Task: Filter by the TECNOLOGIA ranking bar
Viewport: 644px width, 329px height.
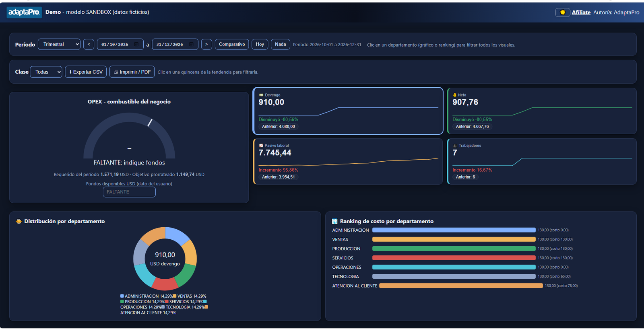Action: coord(454,276)
